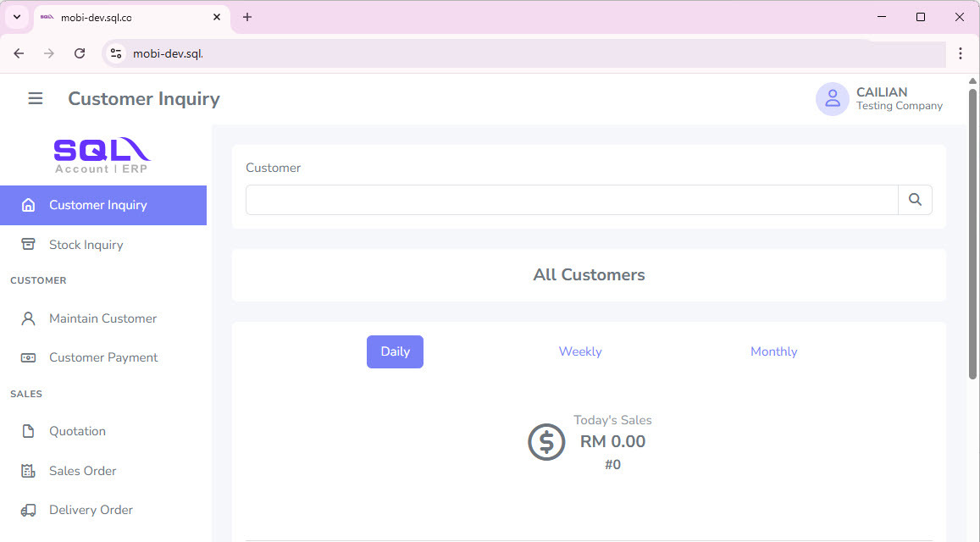Open Stock Inquiry in the sidebar

(x=103, y=245)
